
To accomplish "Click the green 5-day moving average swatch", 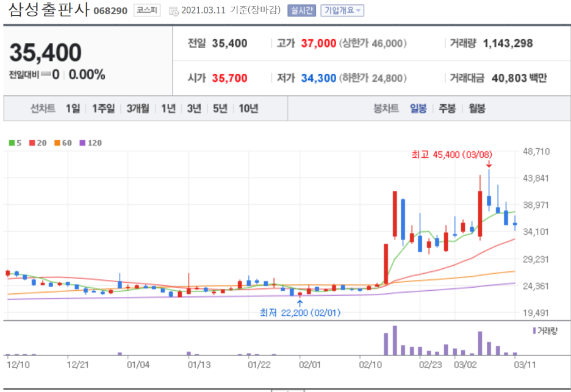I will [12, 143].
